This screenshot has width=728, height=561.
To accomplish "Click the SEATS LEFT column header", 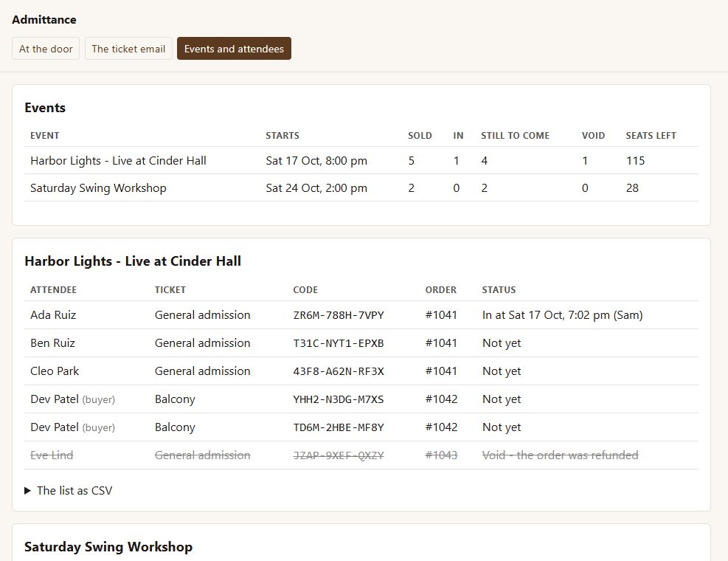I will 651,136.
